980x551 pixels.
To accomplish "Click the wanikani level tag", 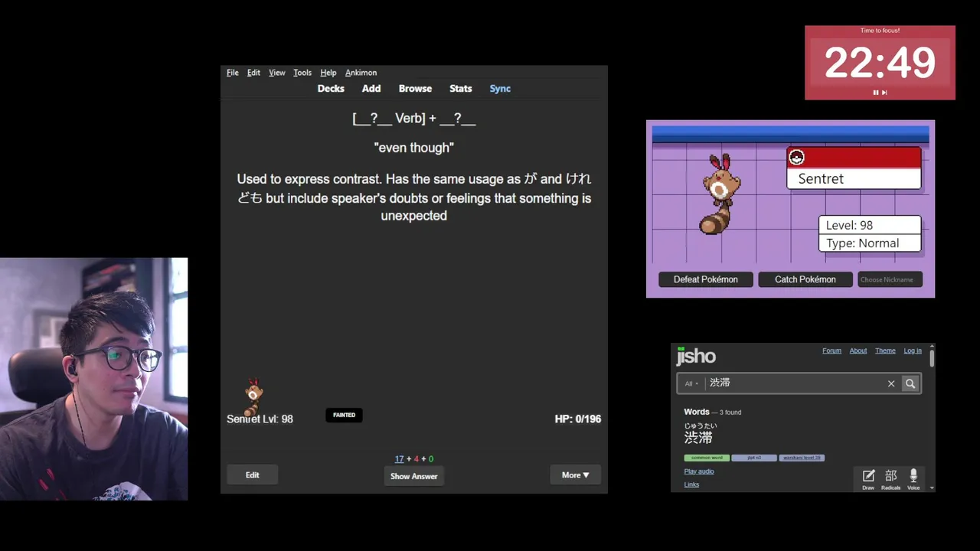I will 802,458.
